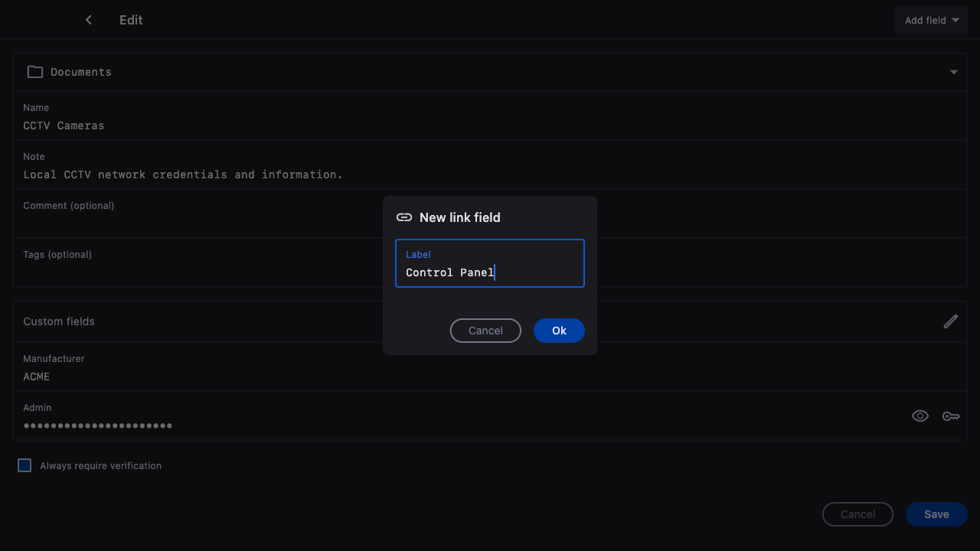Click the Note field text
Image resolution: width=980 pixels, height=551 pixels.
coord(183,174)
